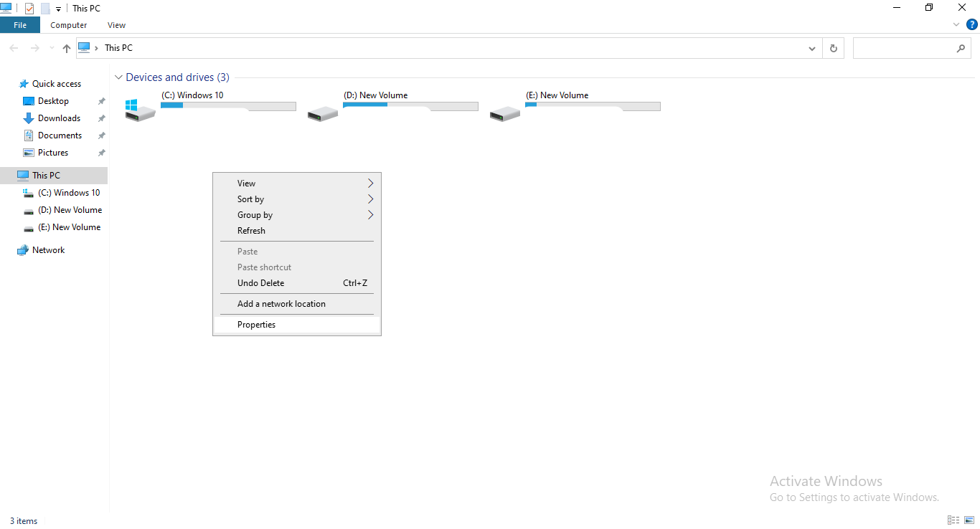Screen dimensions: 980x529
Task: Click the "(C:) Windows 10" drive label
Action: tap(192, 95)
